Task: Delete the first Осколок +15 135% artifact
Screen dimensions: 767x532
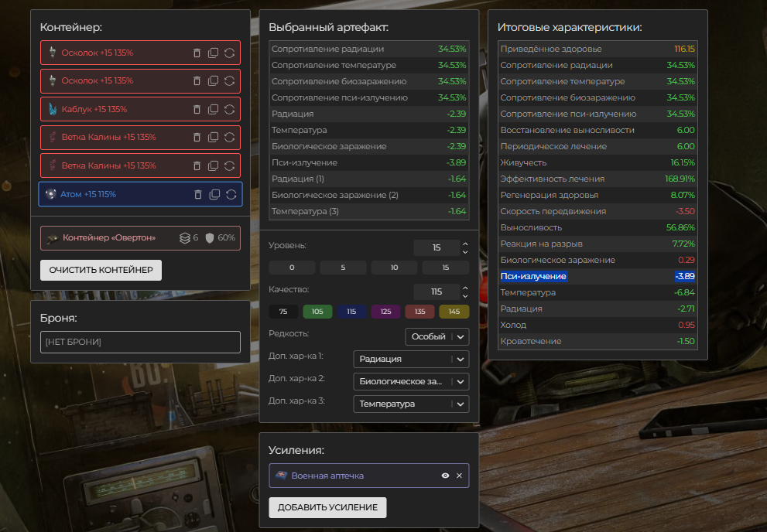Action: [x=197, y=53]
